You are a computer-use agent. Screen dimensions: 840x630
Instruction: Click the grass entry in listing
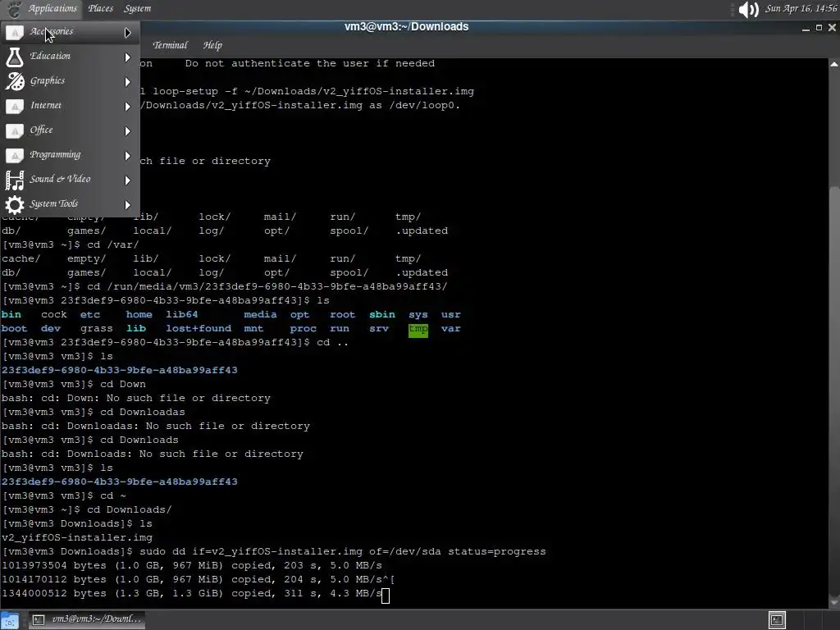click(x=97, y=329)
